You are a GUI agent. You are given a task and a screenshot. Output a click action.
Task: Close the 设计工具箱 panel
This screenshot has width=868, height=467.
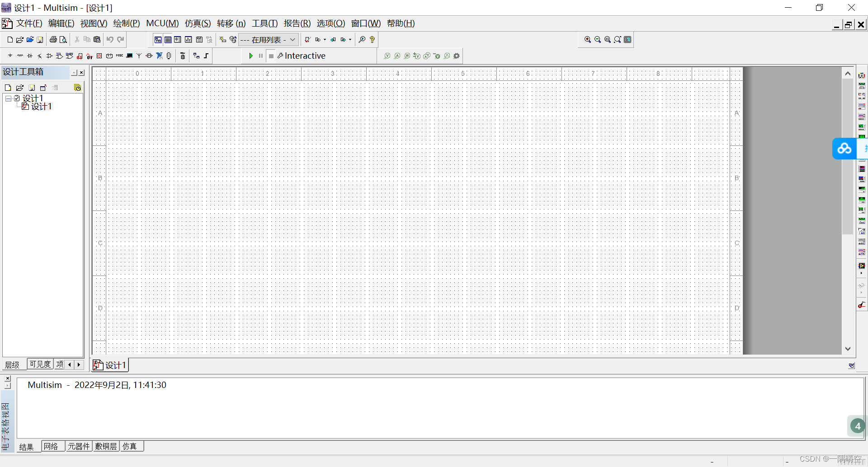pyautogui.click(x=81, y=72)
